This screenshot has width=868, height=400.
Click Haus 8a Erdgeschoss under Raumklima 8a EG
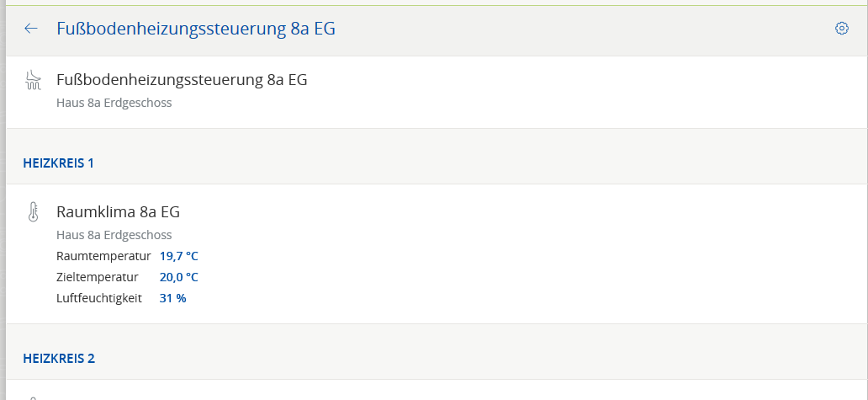pos(114,234)
